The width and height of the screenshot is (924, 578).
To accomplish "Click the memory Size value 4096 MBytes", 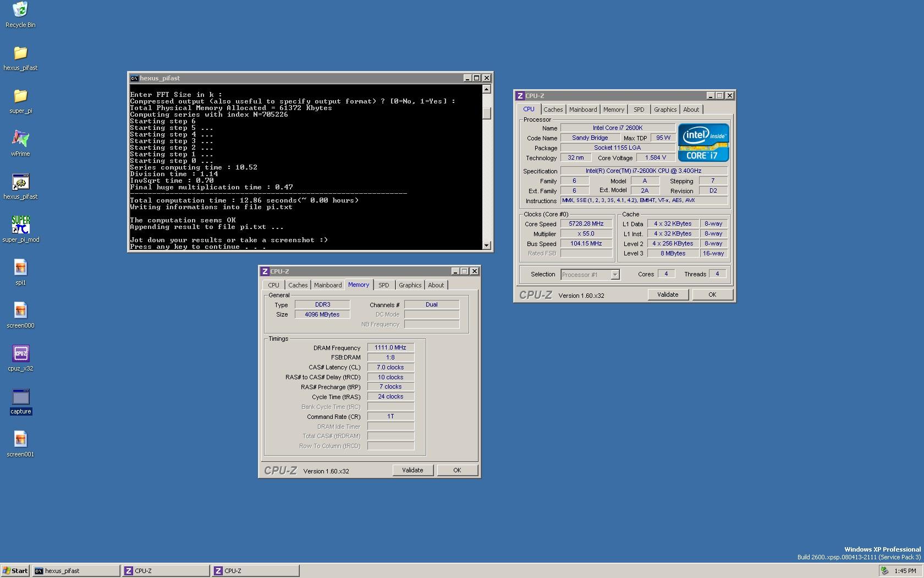I will (322, 315).
